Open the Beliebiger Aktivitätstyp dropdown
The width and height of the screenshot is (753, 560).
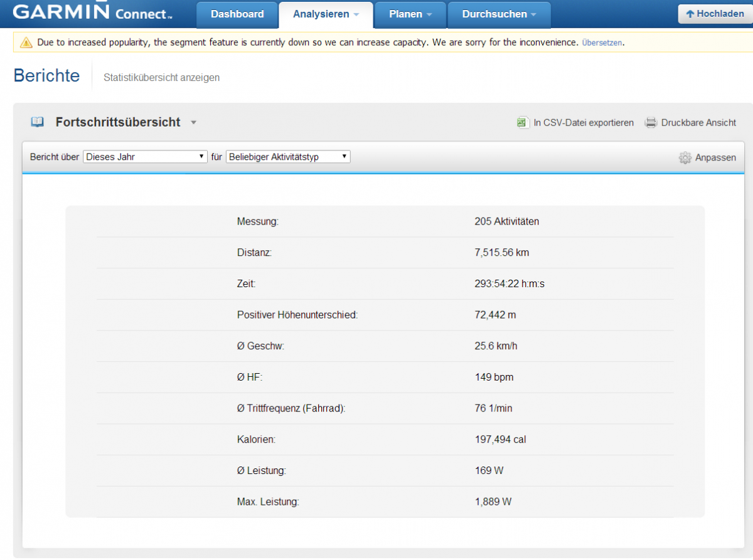[288, 157]
